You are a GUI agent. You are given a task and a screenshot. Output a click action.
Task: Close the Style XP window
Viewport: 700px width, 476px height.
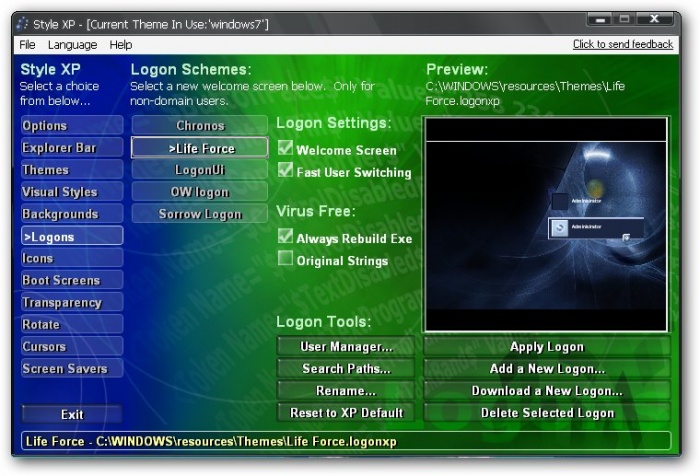point(654,19)
